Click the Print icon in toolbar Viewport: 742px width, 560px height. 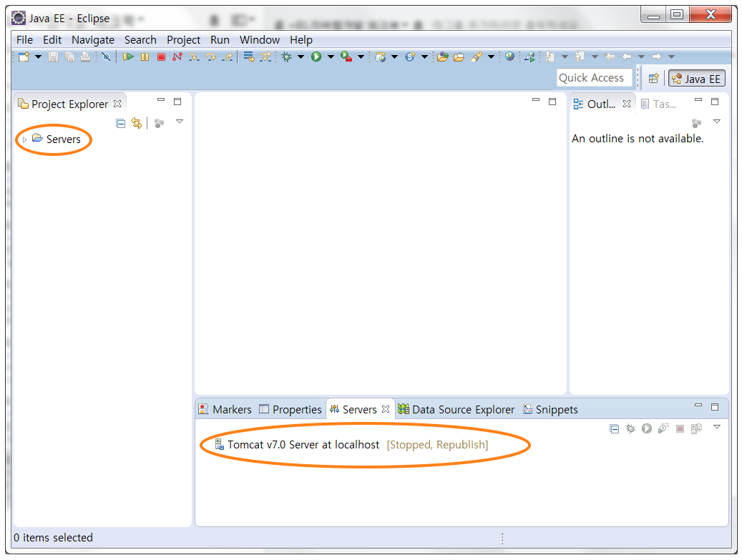tap(85, 57)
